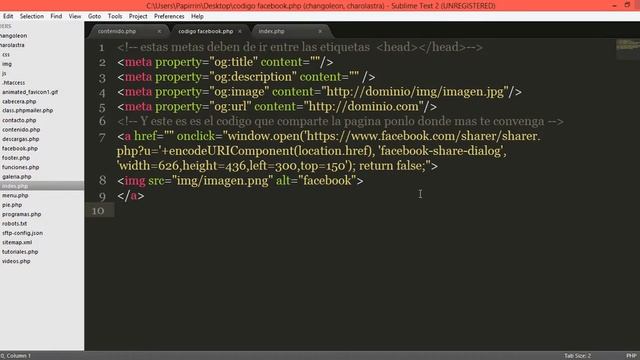Viewport: 640px width, 360px height.
Task: Switch to the codigo facebook.php tab
Action: (x=205, y=31)
